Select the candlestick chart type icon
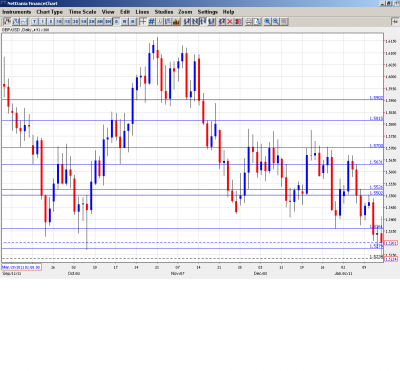The height and width of the screenshot is (371, 400). [7, 22]
